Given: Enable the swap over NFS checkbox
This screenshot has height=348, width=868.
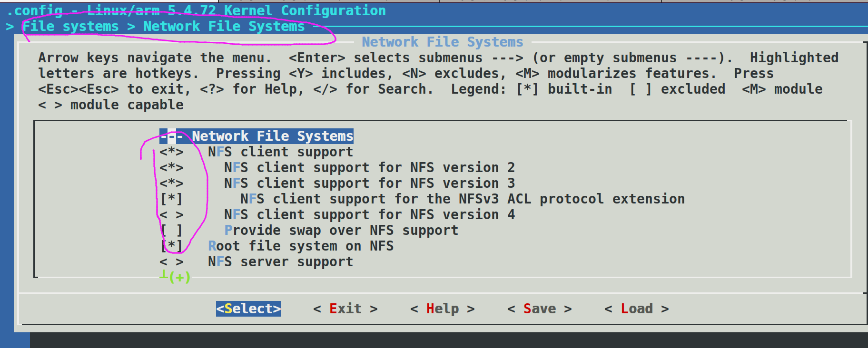Looking at the screenshot, I should coord(171,231).
